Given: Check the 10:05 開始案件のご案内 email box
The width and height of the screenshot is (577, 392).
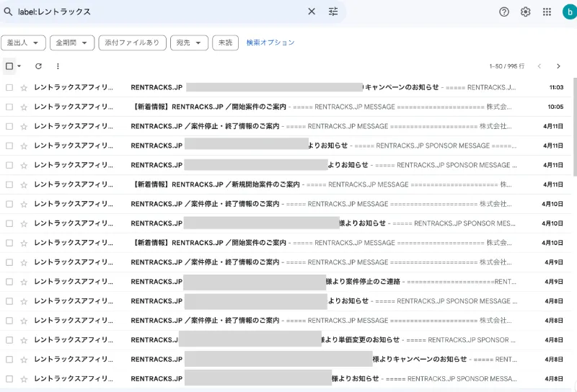Looking at the screenshot, I should click(9, 107).
